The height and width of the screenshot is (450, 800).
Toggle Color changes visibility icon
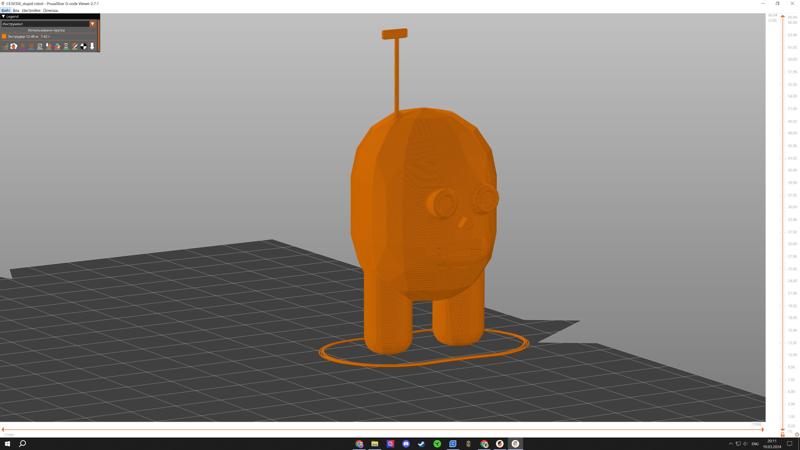[57, 46]
